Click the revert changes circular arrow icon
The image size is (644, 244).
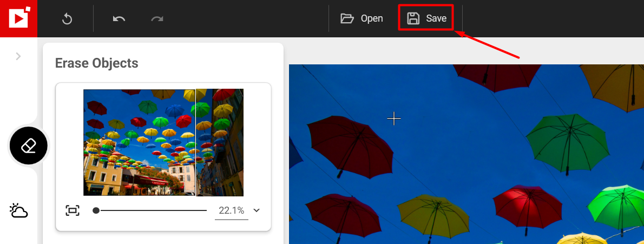pos(67,19)
